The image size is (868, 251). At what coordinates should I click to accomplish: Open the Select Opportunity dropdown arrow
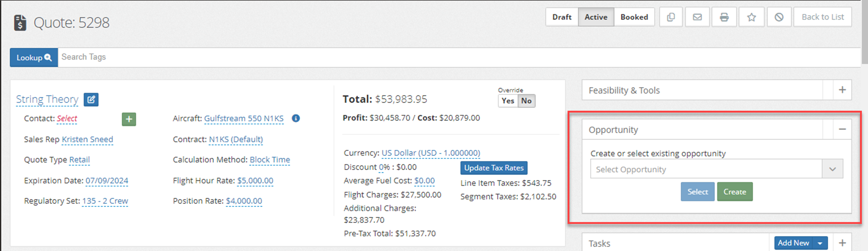pos(832,169)
